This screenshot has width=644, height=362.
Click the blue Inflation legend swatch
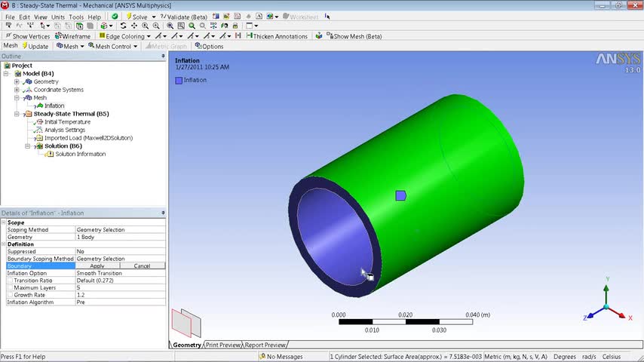pos(179,81)
